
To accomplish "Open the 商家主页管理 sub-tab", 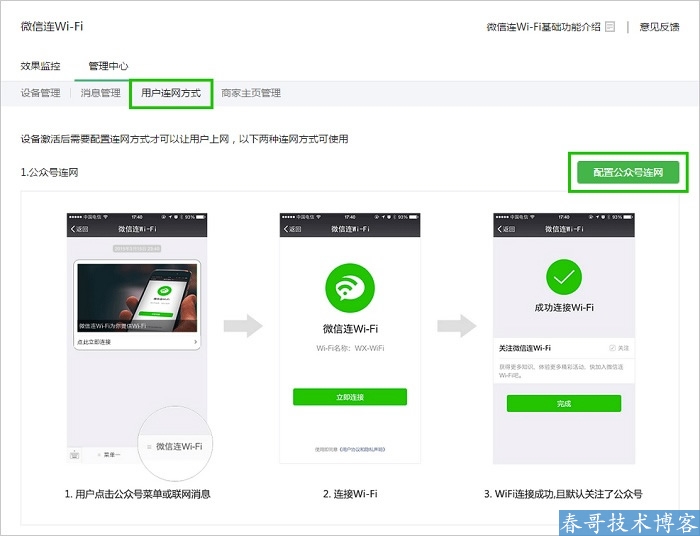I will (251, 93).
